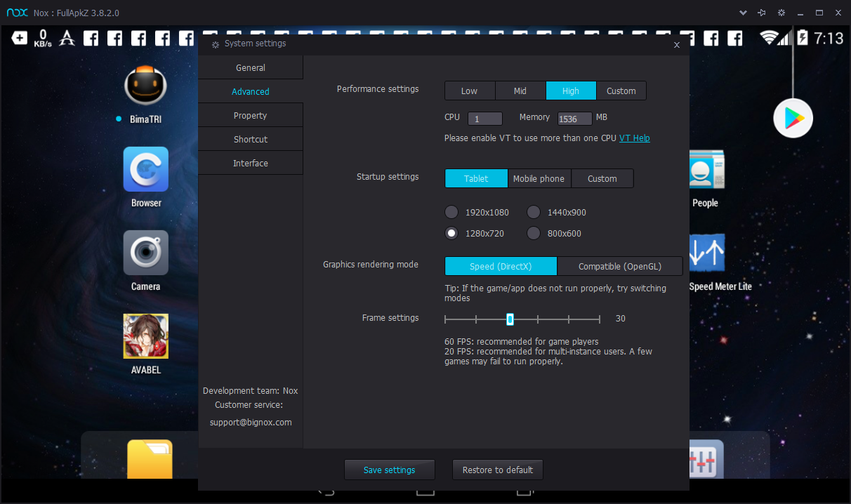Open the Property tab
The height and width of the screenshot is (504, 851).
pyautogui.click(x=251, y=115)
